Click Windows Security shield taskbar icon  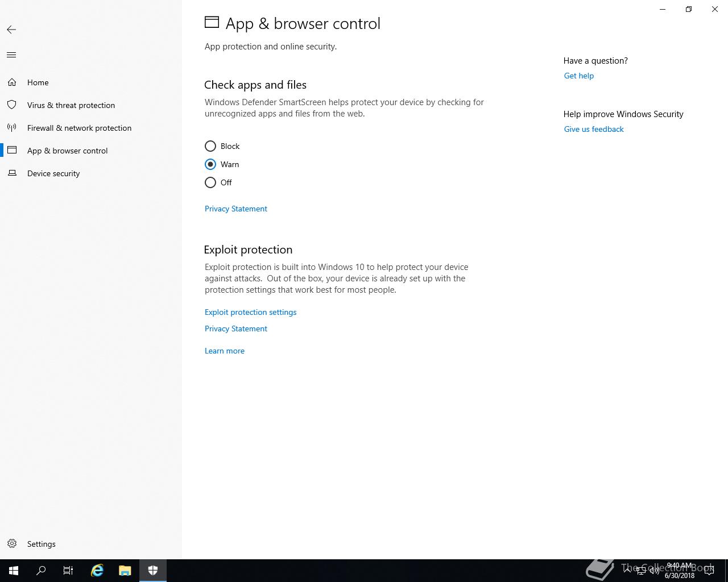tap(153, 571)
